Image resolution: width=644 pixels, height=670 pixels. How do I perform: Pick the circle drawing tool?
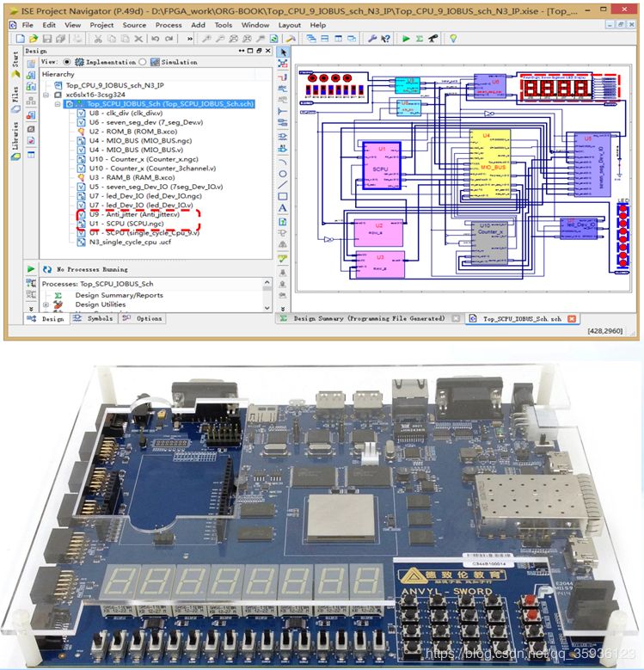click(283, 174)
